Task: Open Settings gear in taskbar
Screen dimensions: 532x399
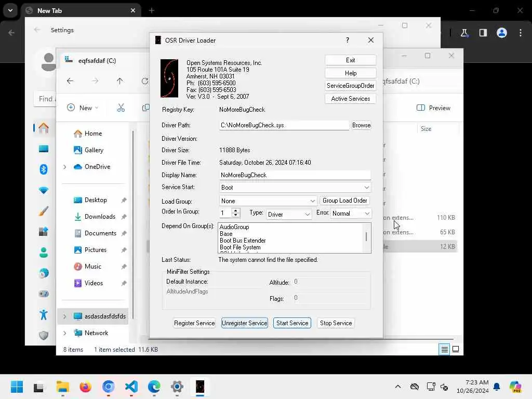Action: click(x=177, y=387)
